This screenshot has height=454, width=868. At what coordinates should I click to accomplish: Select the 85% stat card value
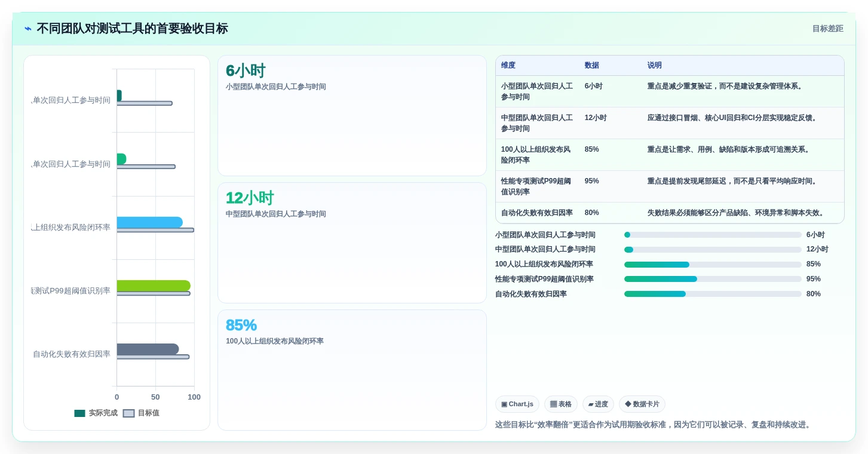pyautogui.click(x=241, y=325)
